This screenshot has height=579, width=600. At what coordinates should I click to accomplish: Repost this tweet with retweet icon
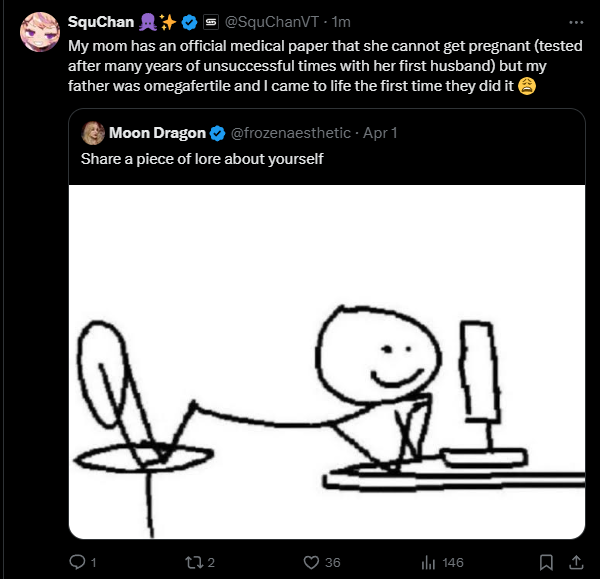click(x=192, y=562)
